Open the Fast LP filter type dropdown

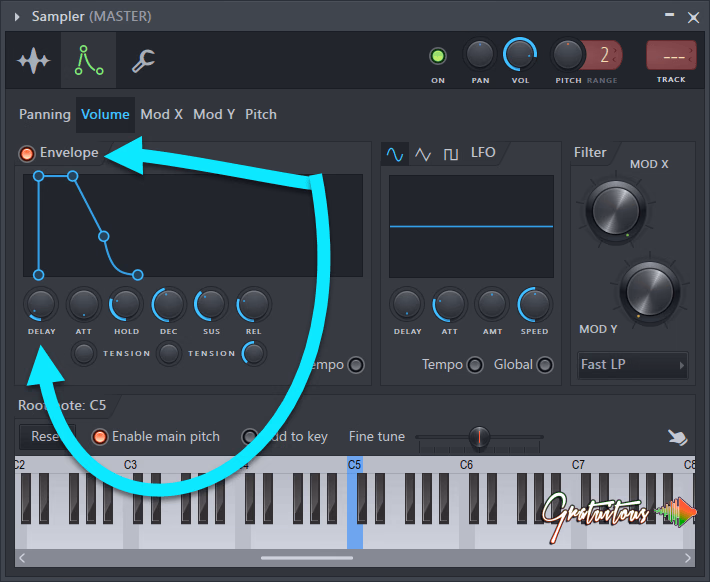(633, 365)
